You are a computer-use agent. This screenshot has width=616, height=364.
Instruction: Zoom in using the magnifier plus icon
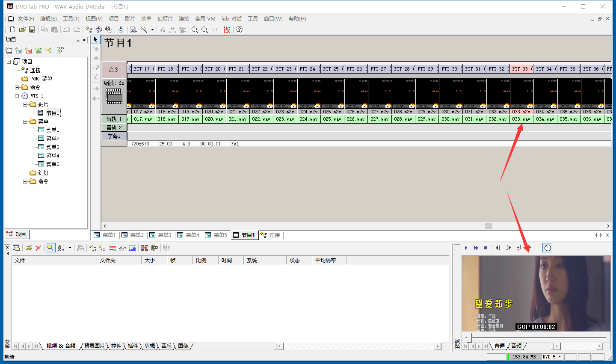tap(195, 30)
